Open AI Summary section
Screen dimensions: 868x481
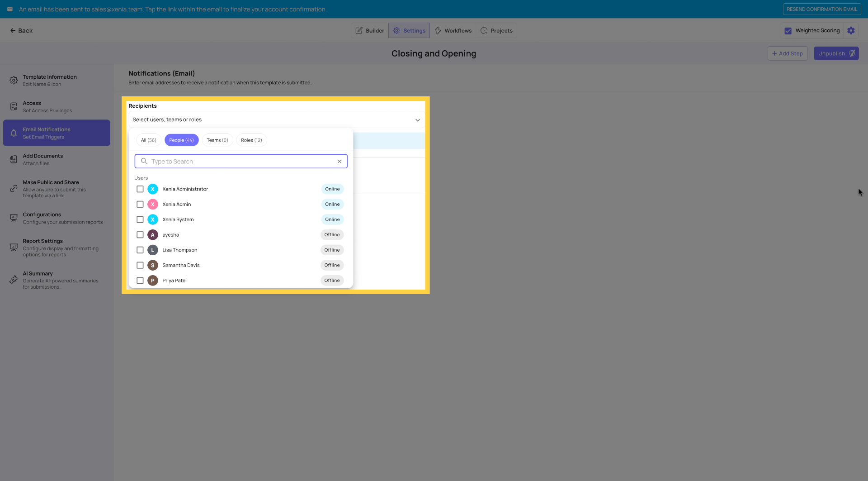pos(57,280)
